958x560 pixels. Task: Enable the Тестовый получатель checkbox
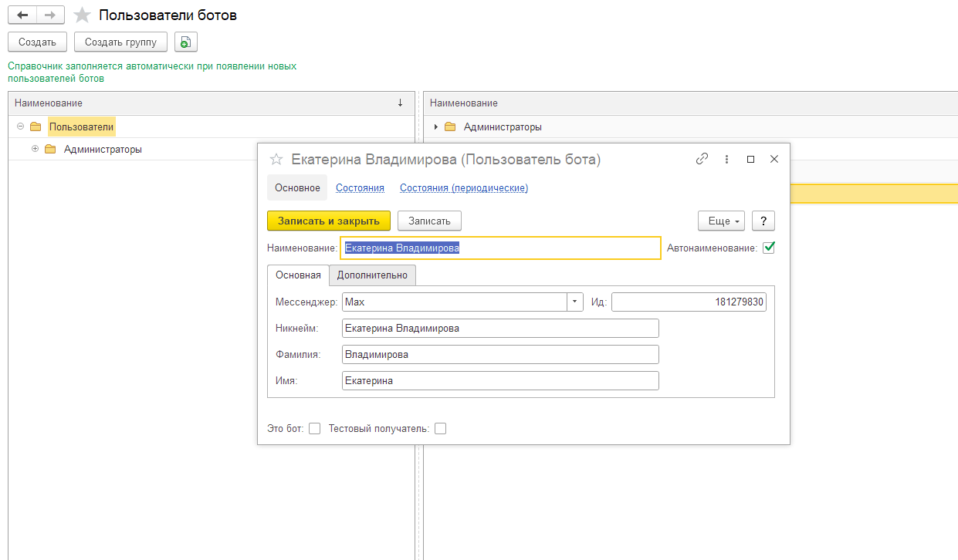440,429
